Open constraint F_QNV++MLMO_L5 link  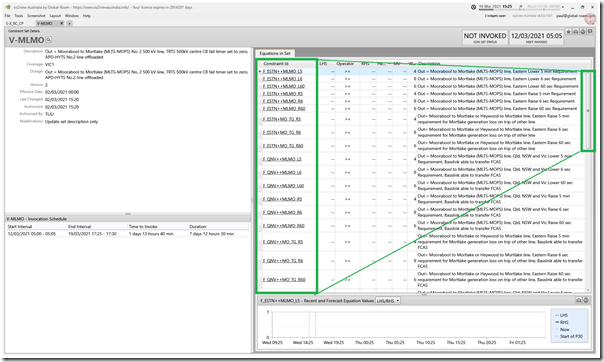tap(282, 159)
